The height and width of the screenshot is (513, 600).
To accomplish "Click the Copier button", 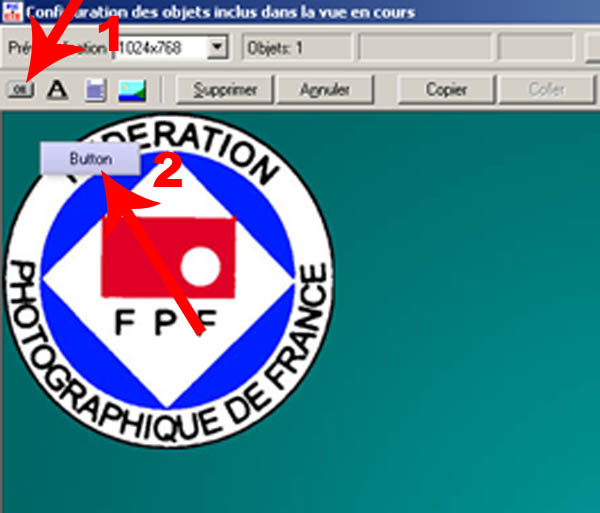I will [x=447, y=90].
